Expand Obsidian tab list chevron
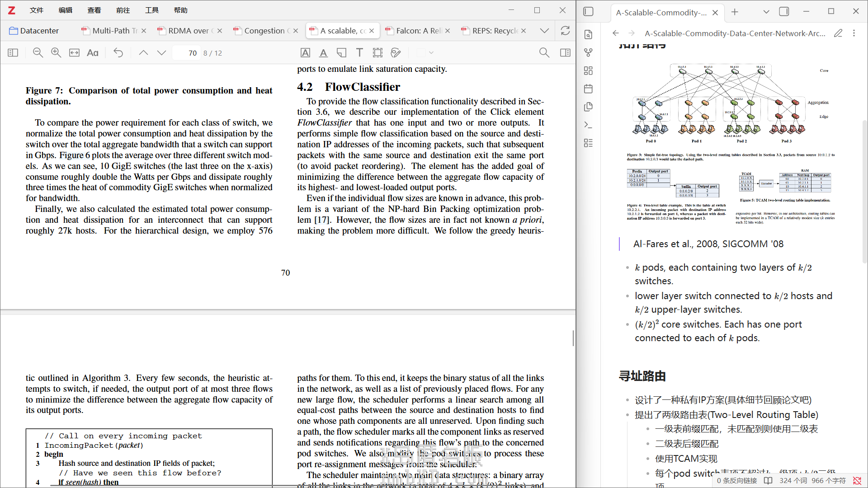This screenshot has width=868, height=488. pos(766,12)
